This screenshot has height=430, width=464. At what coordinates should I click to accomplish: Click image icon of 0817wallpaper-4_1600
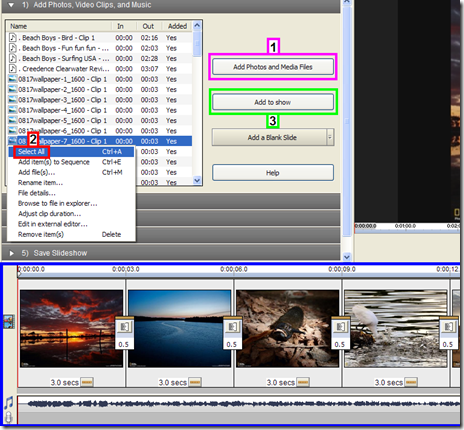pyautogui.click(x=13, y=110)
